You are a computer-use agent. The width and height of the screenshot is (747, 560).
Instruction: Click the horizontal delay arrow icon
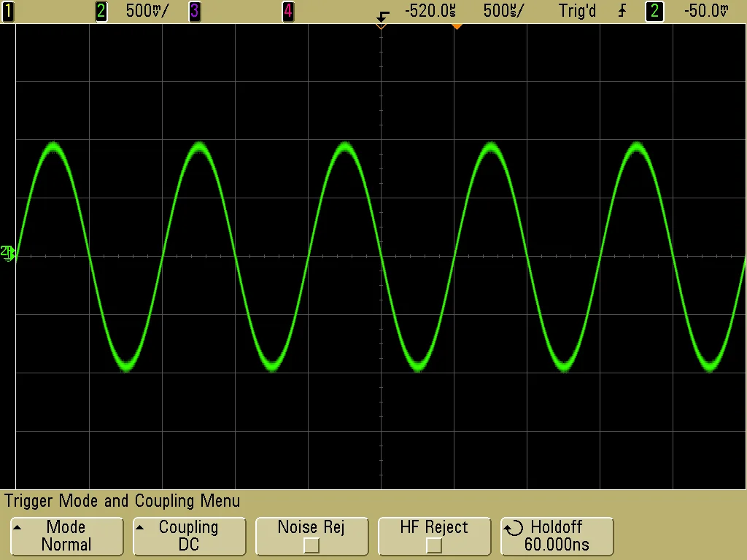click(x=381, y=15)
